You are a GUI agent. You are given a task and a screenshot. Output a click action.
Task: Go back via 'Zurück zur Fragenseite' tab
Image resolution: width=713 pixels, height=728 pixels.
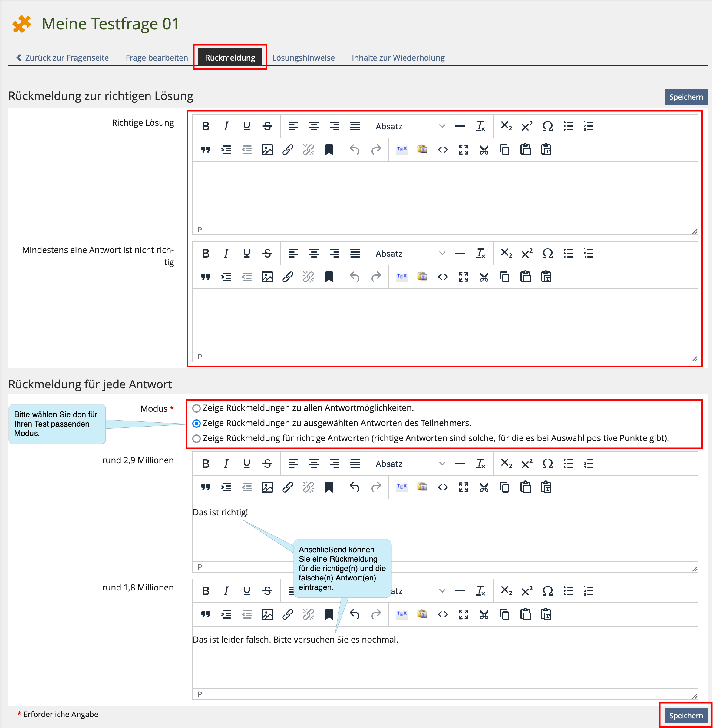coord(62,58)
